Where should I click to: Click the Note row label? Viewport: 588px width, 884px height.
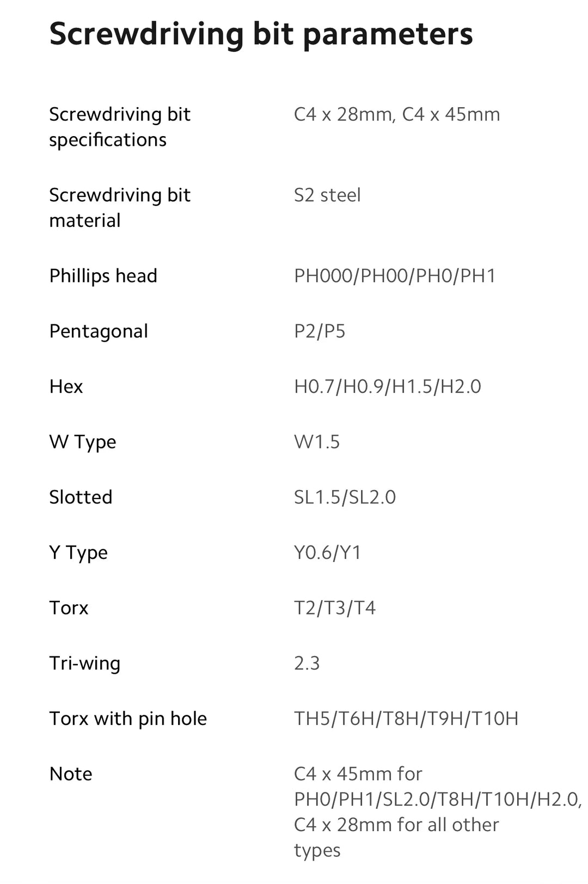click(71, 773)
